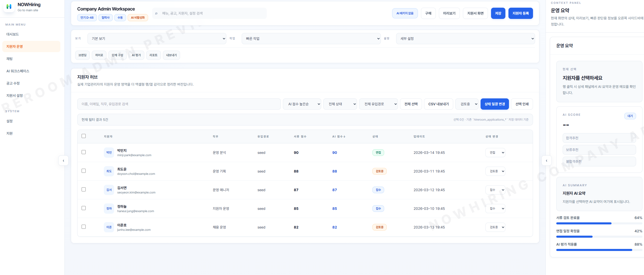Open the AI 점수 높은순 sort dropdown
The width and height of the screenshot is (644, 275).
pos(302,104)
